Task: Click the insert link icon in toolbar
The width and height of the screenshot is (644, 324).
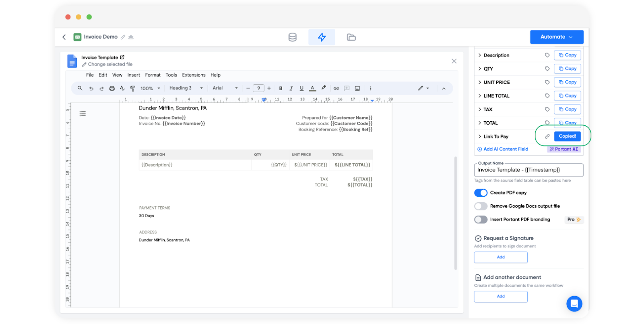Action: coord(336,88)
